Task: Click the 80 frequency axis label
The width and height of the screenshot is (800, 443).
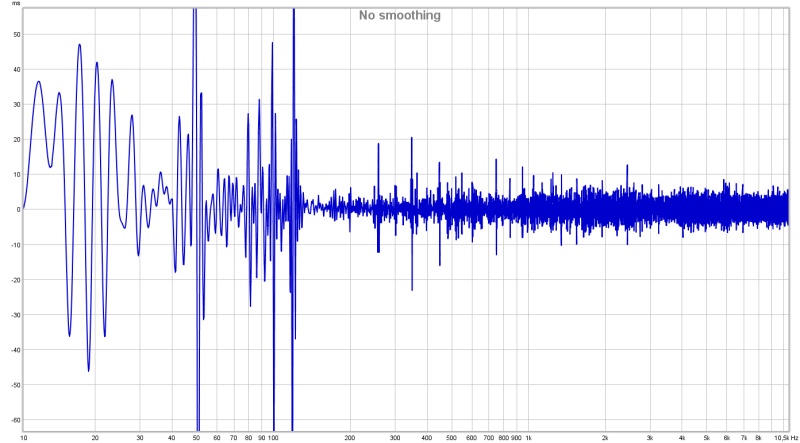Action: tap(248, 438)
